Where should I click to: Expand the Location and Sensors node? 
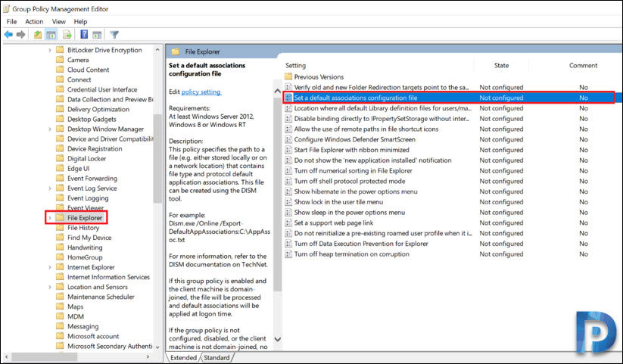point(50,287)
